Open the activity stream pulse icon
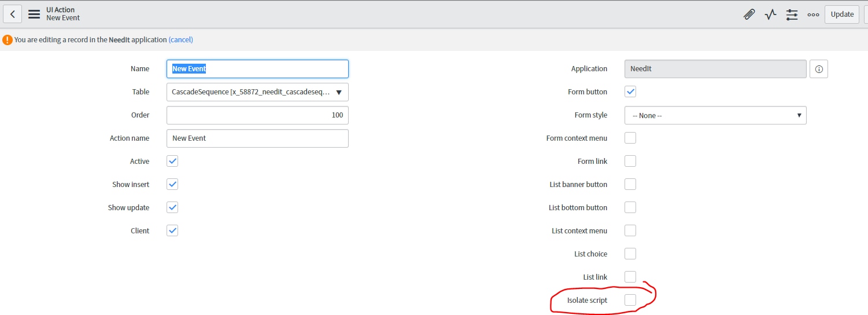The height and width of the screenshot is (315, 868). [x=770, y=14]
